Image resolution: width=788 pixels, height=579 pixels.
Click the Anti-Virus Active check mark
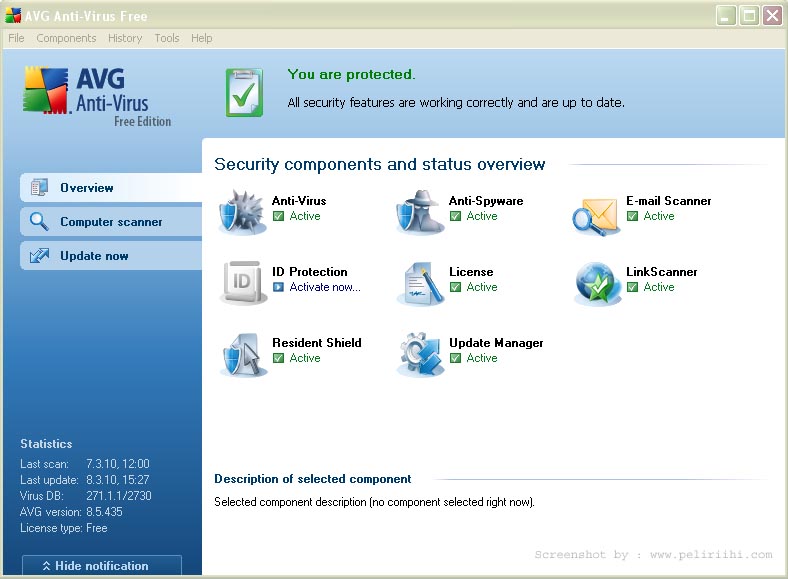click(278, 216)
